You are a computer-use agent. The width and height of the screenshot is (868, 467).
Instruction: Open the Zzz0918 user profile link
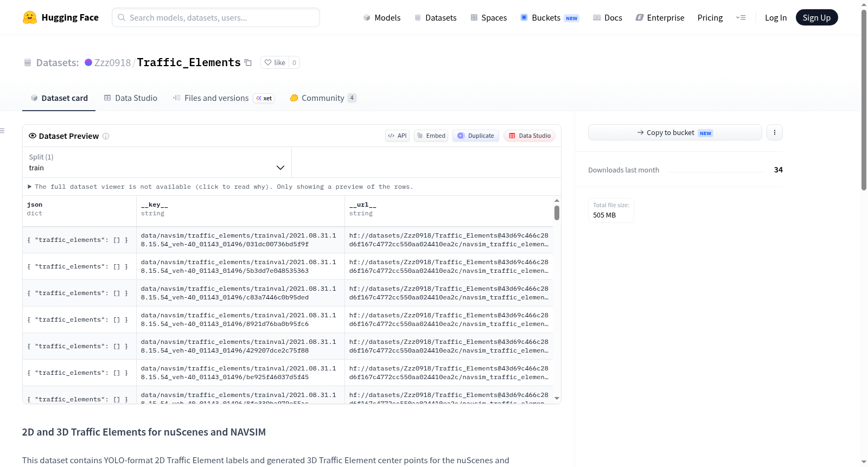(112, 63)
